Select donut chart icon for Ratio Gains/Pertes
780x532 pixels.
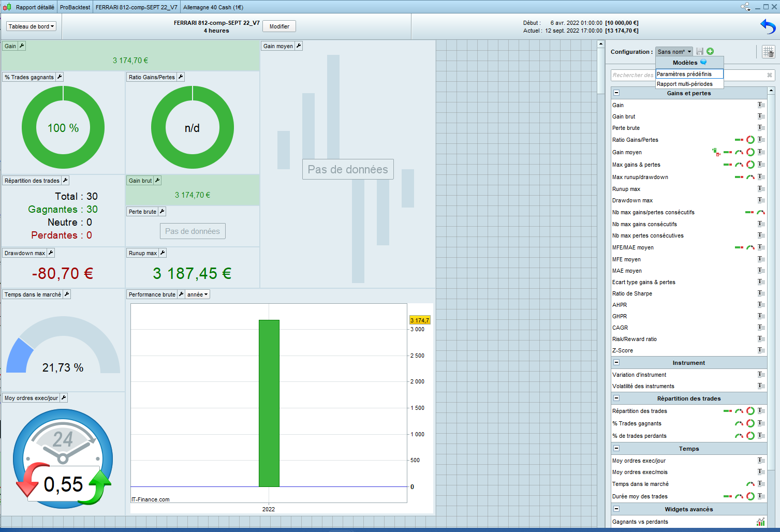tap(750, 140)
